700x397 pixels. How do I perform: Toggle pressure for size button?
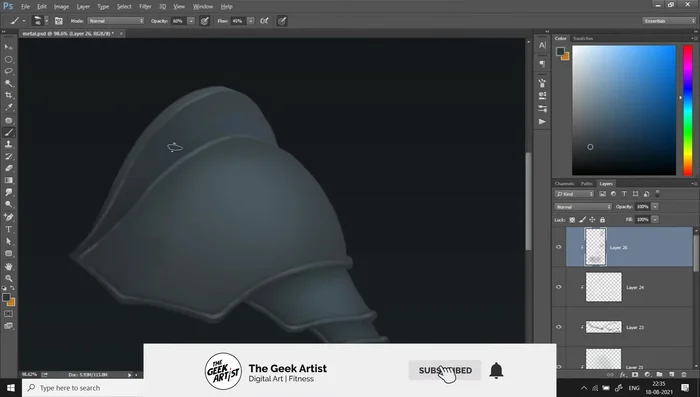point(282,21)
